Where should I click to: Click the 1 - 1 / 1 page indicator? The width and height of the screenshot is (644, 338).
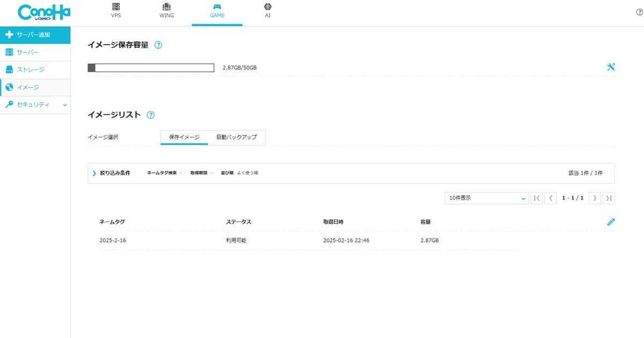(573, 198)
